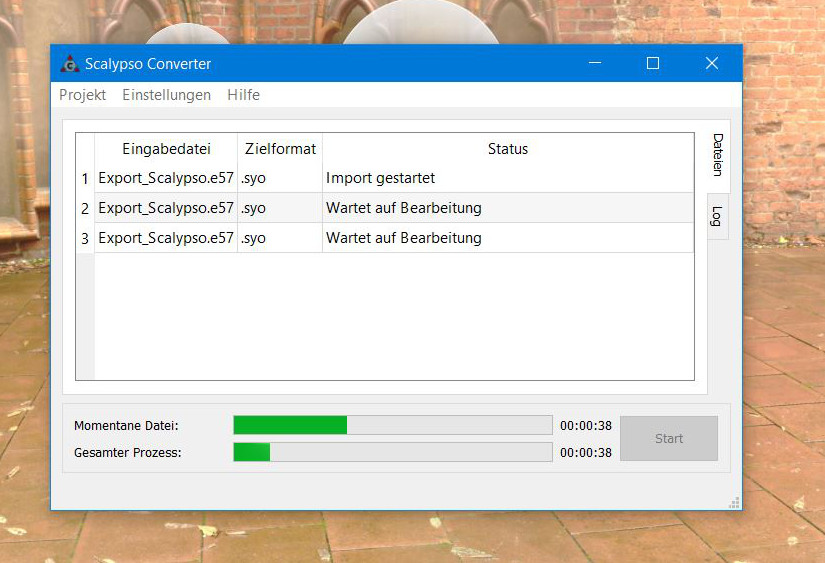Close the Scalypso Converter window
This screenshot has height=563, width=825.
click(x=712, y=63)
